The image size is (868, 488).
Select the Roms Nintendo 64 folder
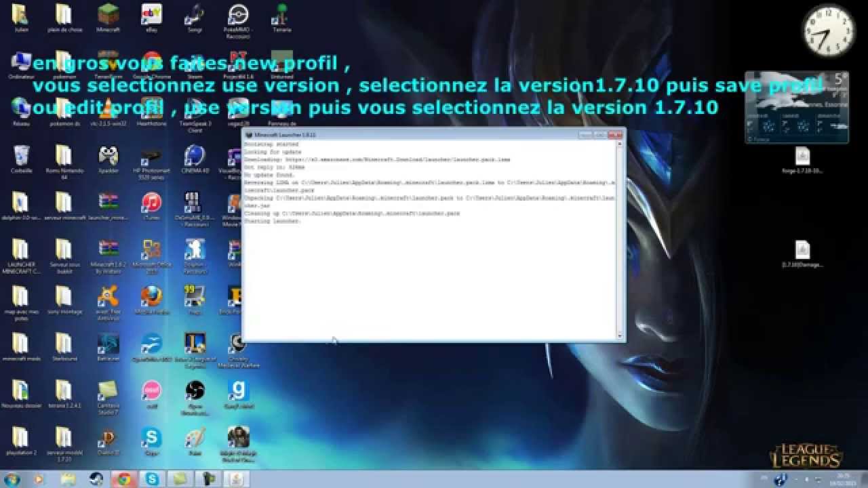[x=64, y=161]
